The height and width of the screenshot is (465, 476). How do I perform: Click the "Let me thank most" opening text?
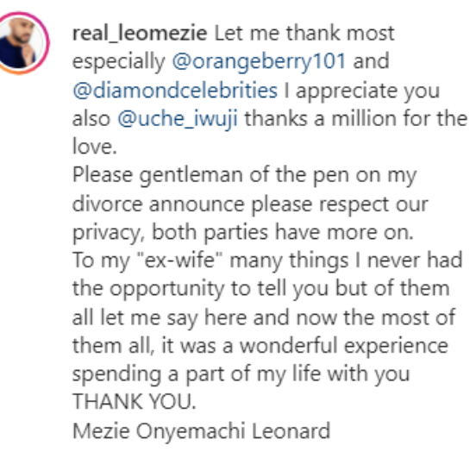304,33
